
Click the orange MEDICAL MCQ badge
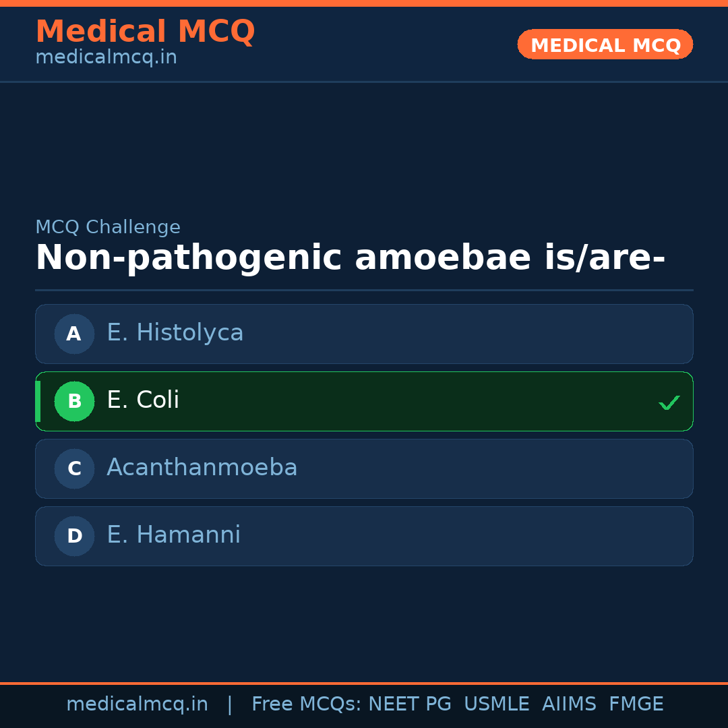[605, 44]
